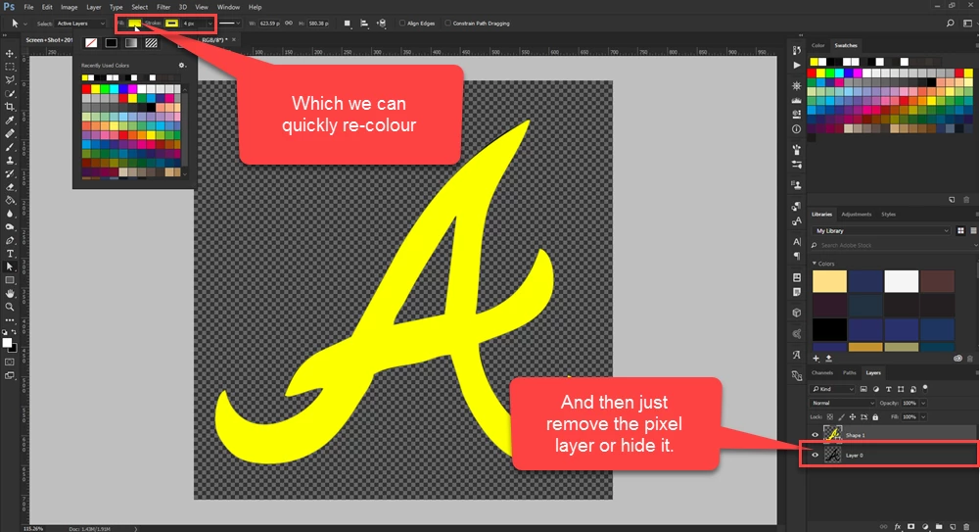Open the Layer menu

click(94, 7)
